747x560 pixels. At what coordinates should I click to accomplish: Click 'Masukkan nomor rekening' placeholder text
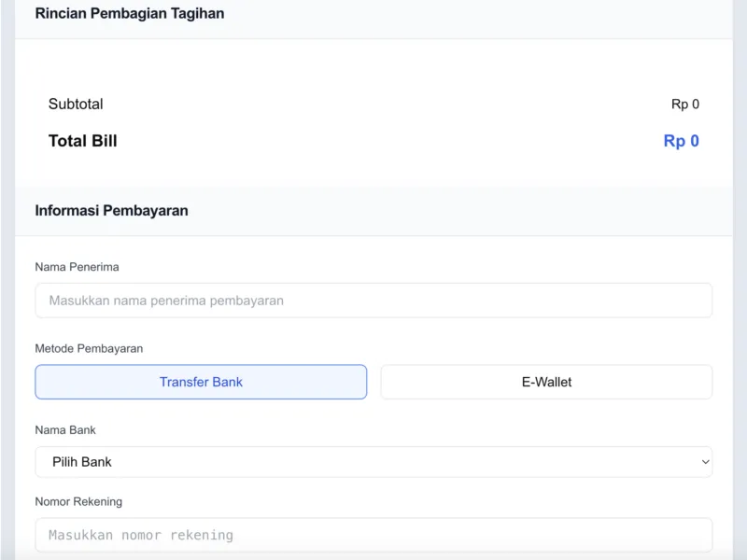(141, 535)
